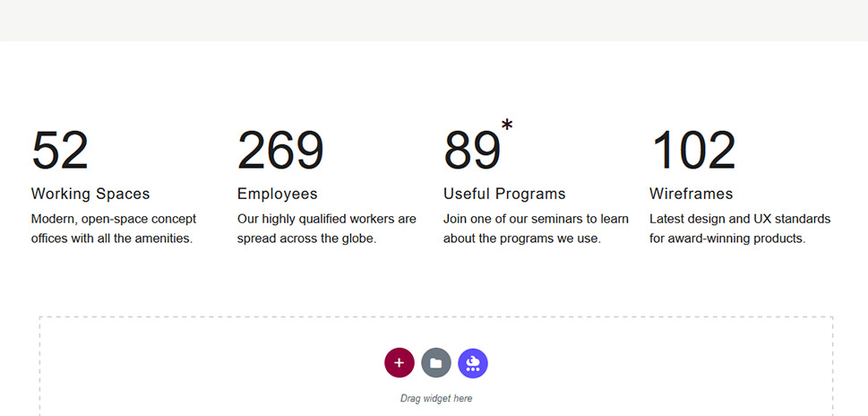Click the red plus add-section button
Screen dimensions: 868x416
(400, 363)
